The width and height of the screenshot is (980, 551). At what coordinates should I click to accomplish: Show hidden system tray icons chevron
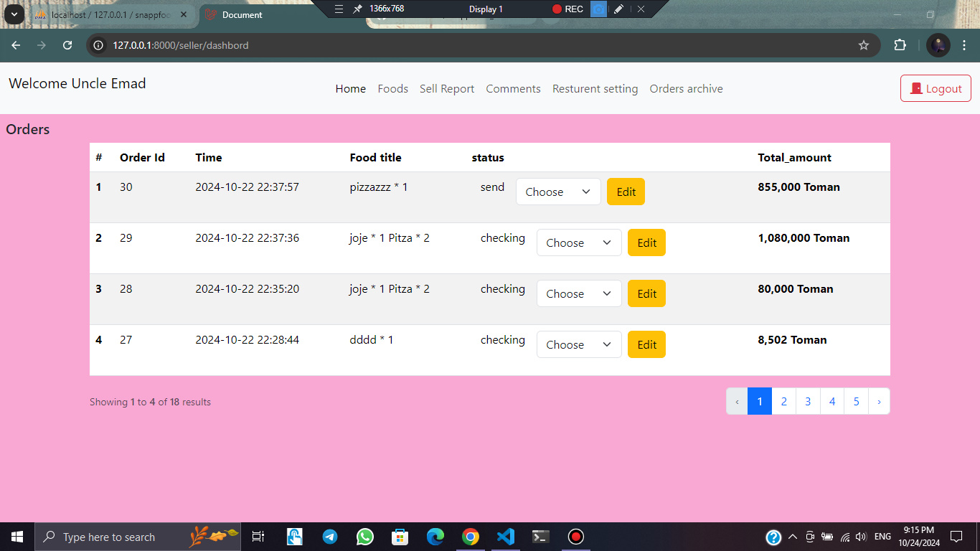point(793,537)
